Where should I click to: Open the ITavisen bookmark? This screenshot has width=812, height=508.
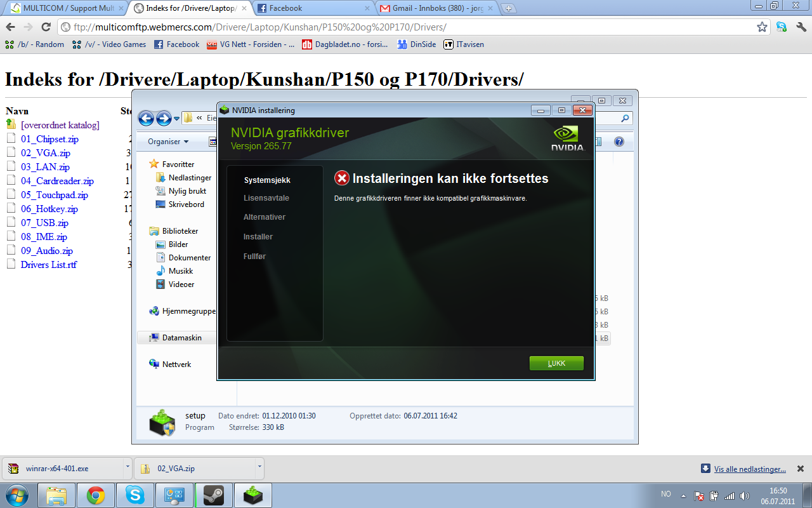pyautogui.click(x=464, y=44)
